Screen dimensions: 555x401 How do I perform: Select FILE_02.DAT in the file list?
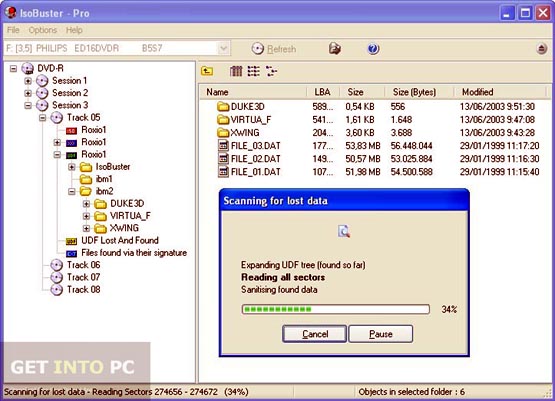click(255, 159)
